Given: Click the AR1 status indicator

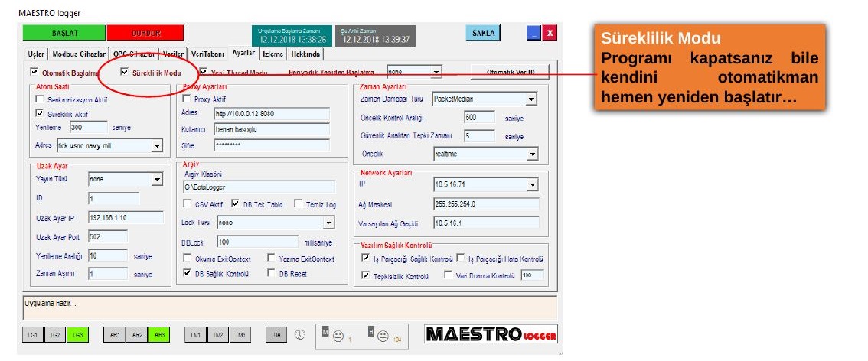Looking at the screenshot, I should pos(115,335).
